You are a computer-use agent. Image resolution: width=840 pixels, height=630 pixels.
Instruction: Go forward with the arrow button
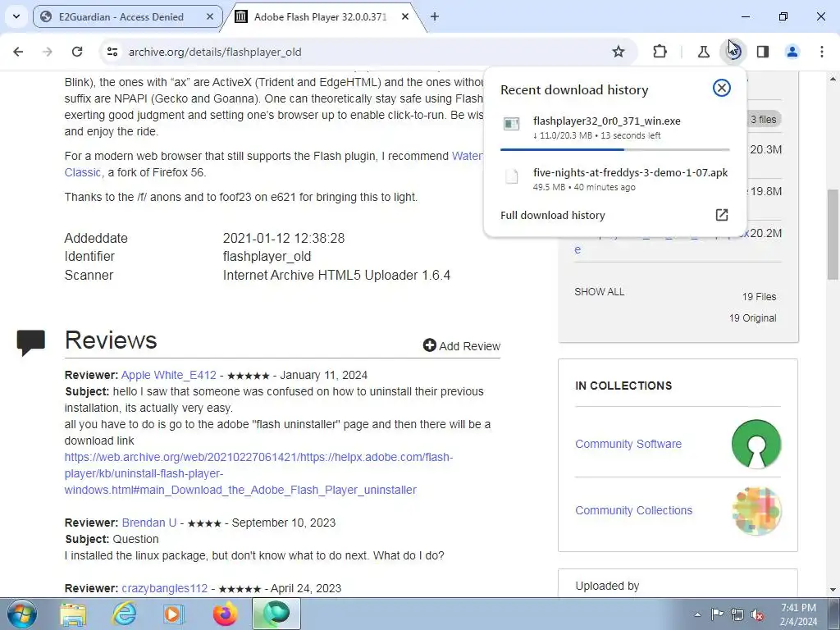point(47,52)
